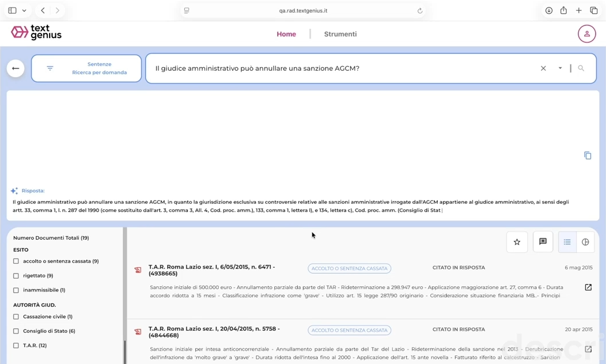Screen dimensions: 606x364
Task: Check 'accolto o sentenza cassata (9)'
Action: click(16, 261)
